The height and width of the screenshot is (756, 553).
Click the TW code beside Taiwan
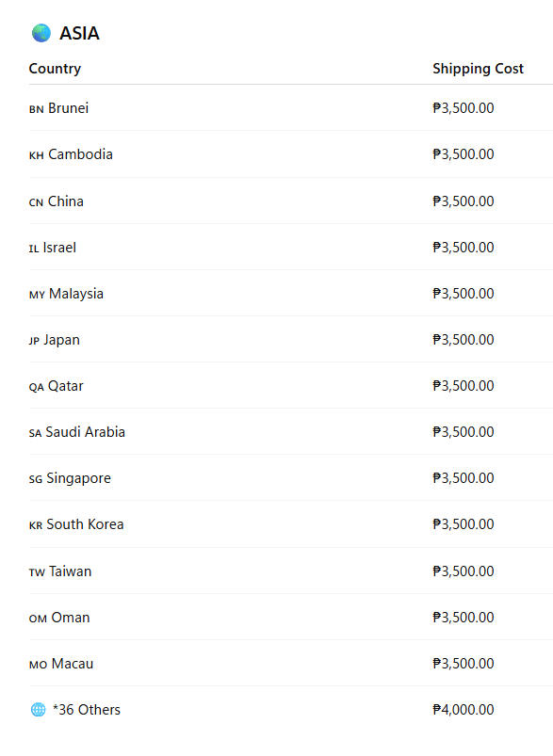37,572
